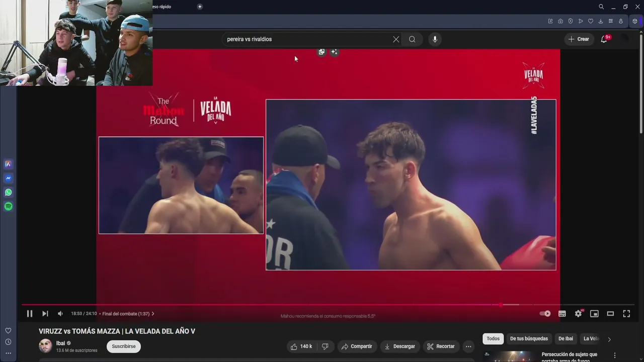The width and height of the screenshot is (644, 362).
Task: Open the edit page pencil icon
Action: pos(550,21)
